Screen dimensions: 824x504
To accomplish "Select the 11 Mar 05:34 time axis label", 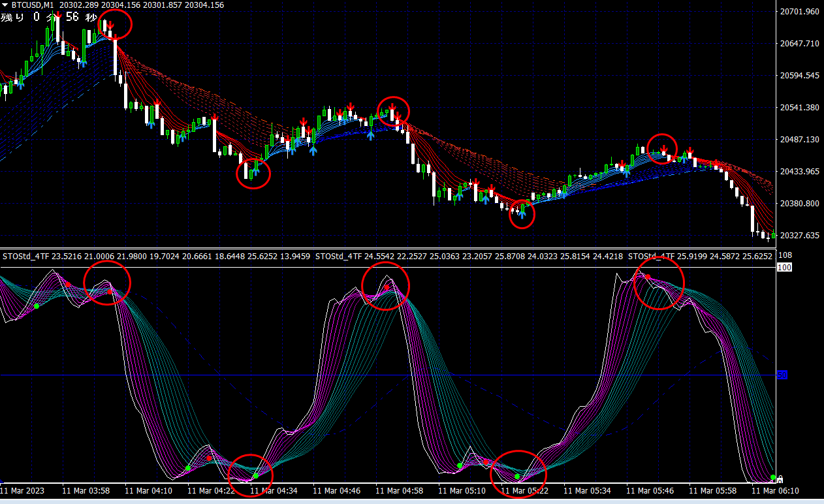I will point(587,490).
